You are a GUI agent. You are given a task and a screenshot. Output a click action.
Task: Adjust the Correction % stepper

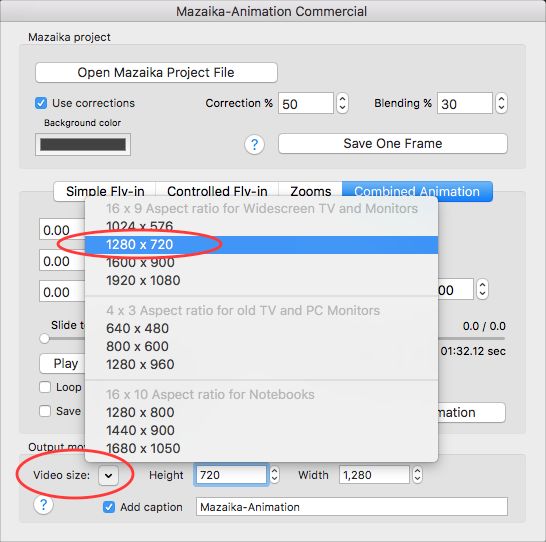click(x=342, y=103)
